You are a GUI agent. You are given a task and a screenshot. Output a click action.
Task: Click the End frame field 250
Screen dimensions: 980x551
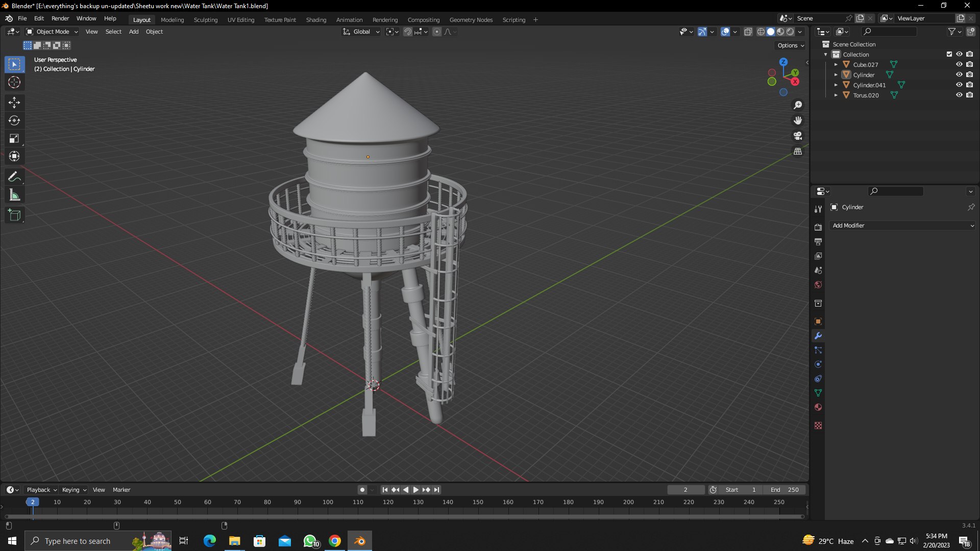[785, 490]
